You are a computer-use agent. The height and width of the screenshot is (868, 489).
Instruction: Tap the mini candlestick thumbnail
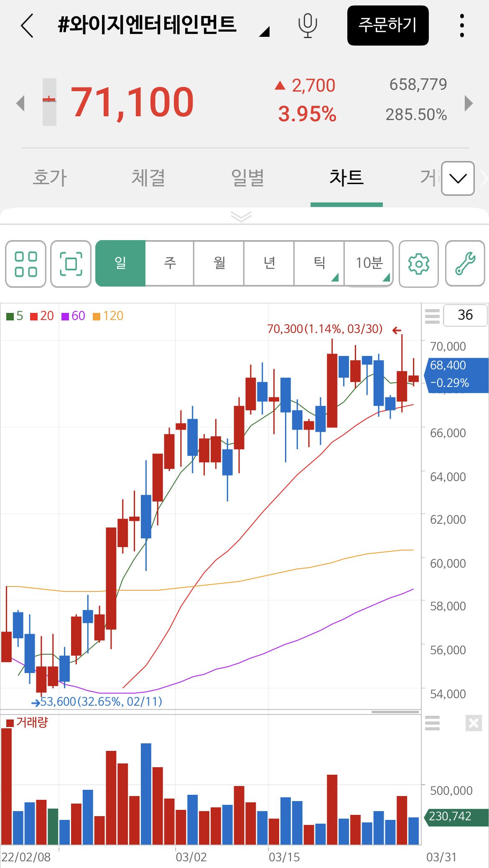click(49, 102)
